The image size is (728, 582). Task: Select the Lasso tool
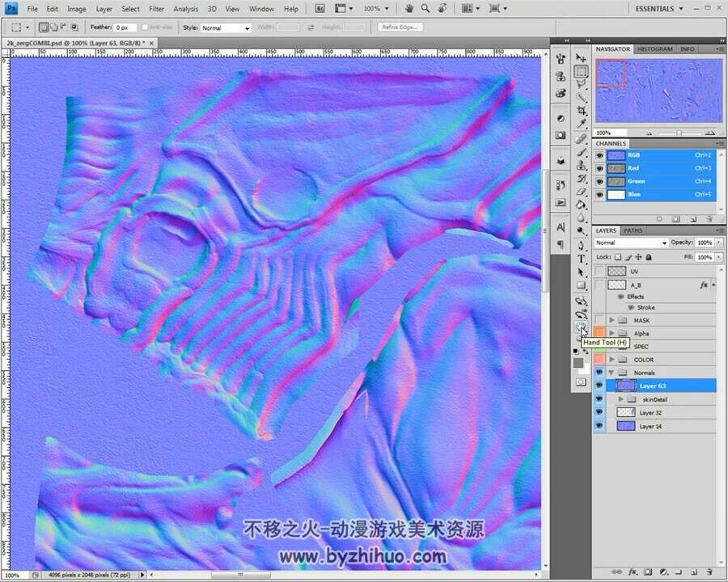coord(581,84)
